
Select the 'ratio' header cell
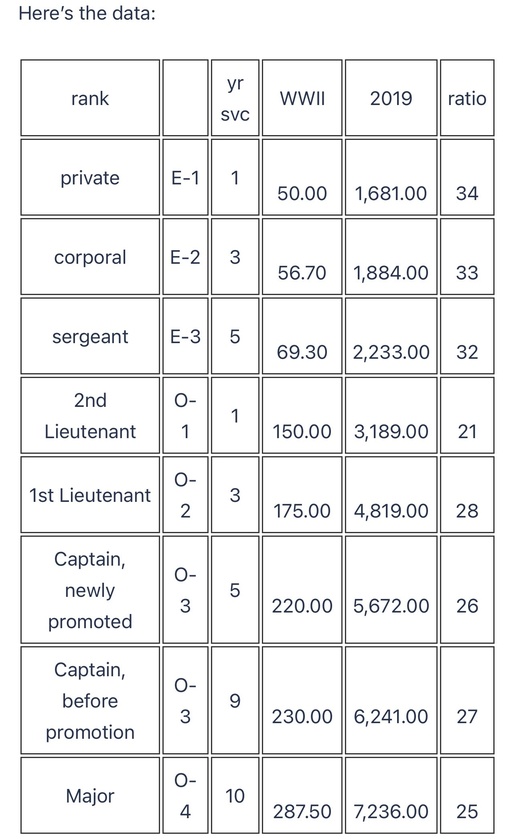pos(467,98)
